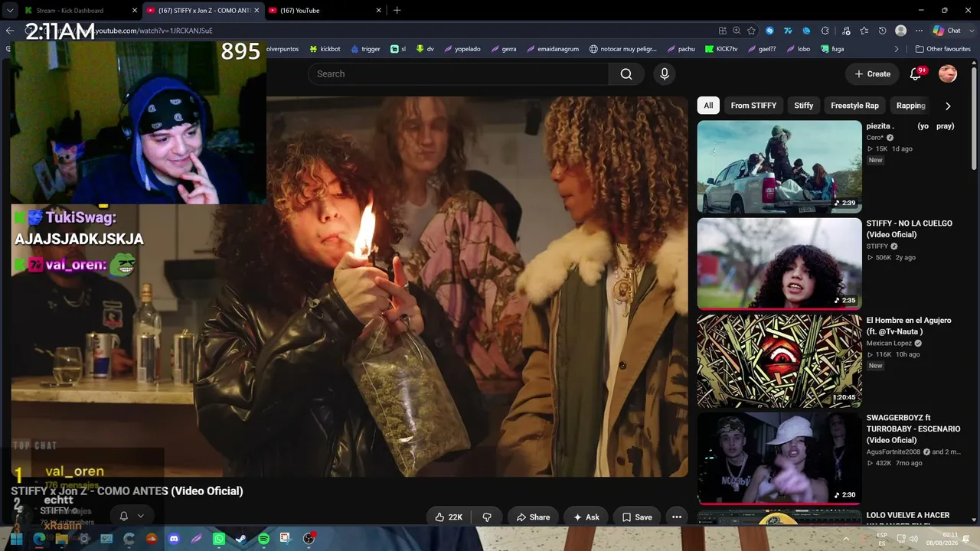Open WhatsApp from the taskbar
The image size is (980, 551).
[x=218, y=539]
